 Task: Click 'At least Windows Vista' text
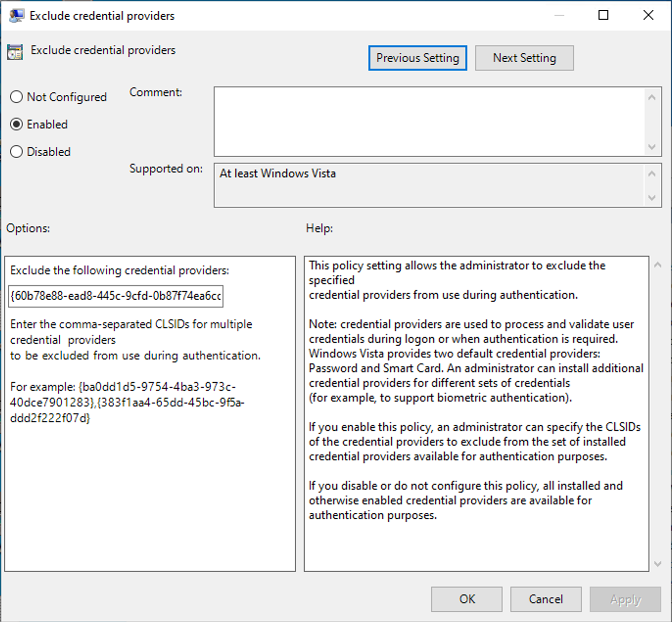point(278,173)
